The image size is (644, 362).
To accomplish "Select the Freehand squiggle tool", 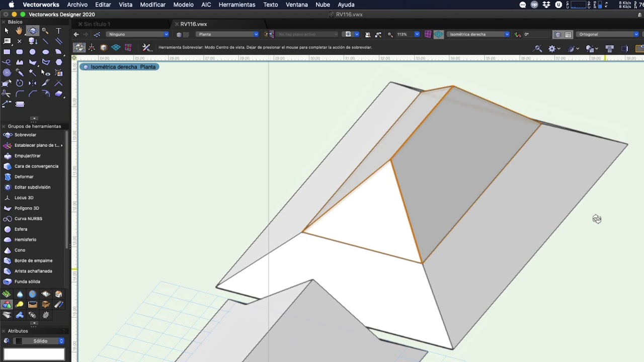I will (x=7, y=62).
